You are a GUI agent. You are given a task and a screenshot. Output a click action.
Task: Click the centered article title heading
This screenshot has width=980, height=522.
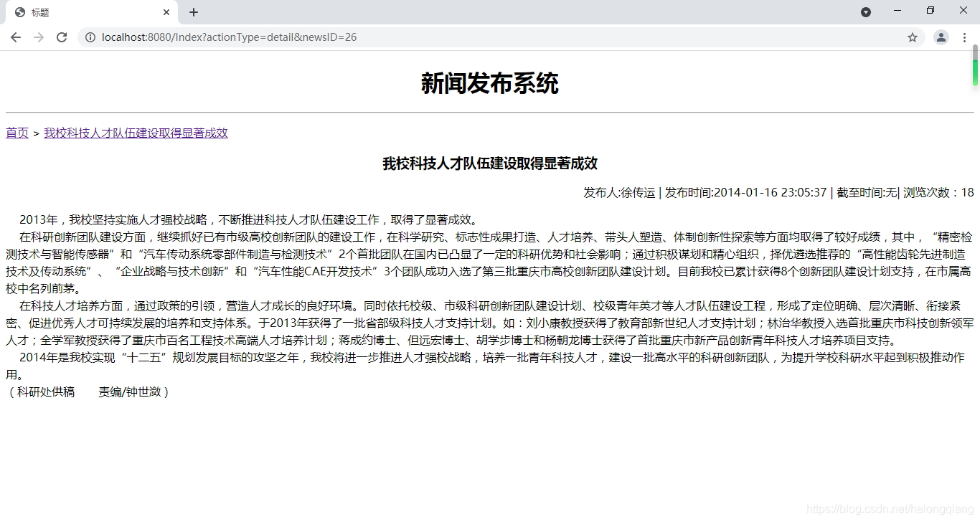coord(490,163)
